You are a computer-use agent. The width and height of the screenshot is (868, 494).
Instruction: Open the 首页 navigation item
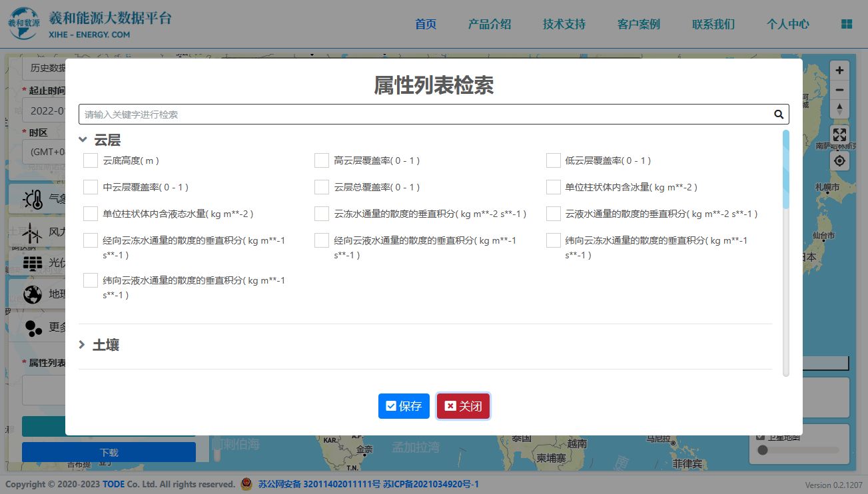pyautogui.click(x=426, y=24)
